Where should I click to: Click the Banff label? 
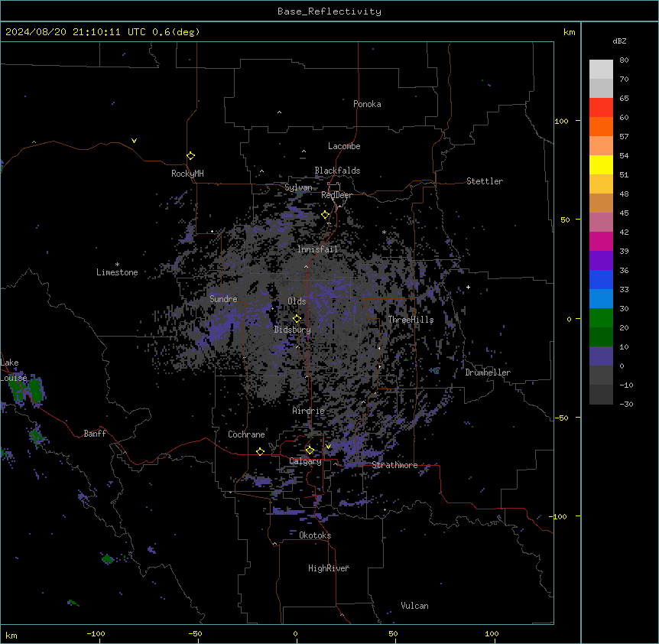[x=95, y=434]
